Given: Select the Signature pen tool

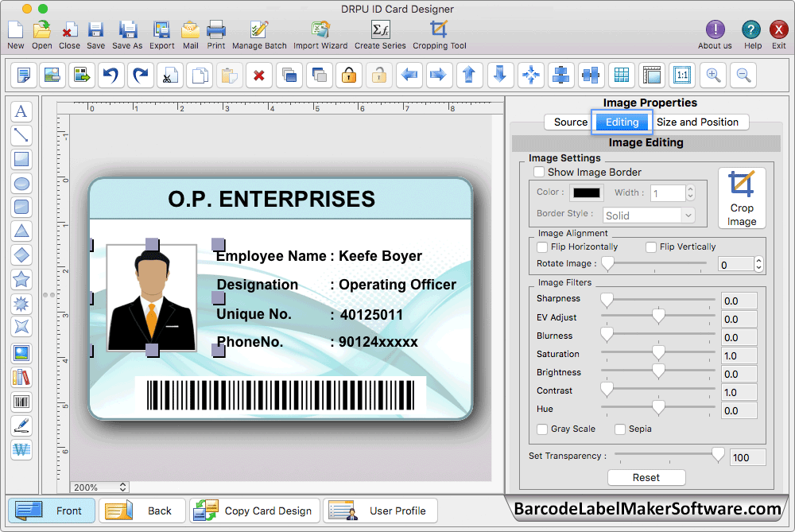Looking at the screenshot, I should point(21,426).
